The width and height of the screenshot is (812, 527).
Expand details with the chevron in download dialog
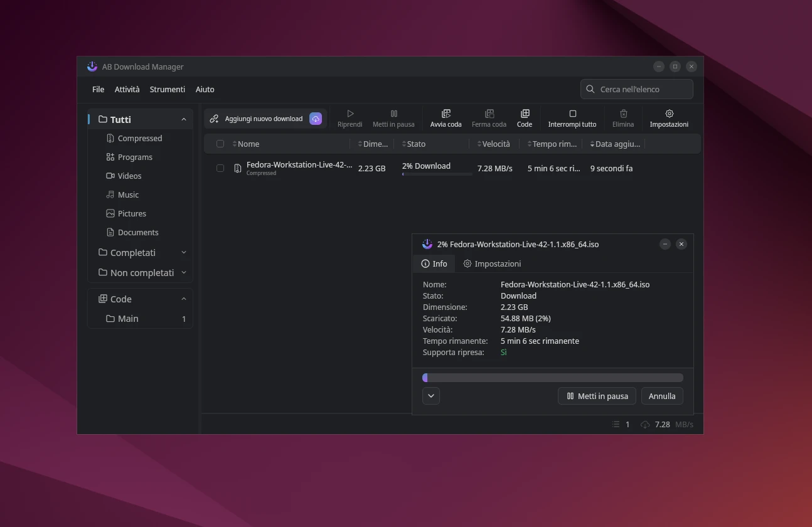pyautogui.click(x=431, y=396)
